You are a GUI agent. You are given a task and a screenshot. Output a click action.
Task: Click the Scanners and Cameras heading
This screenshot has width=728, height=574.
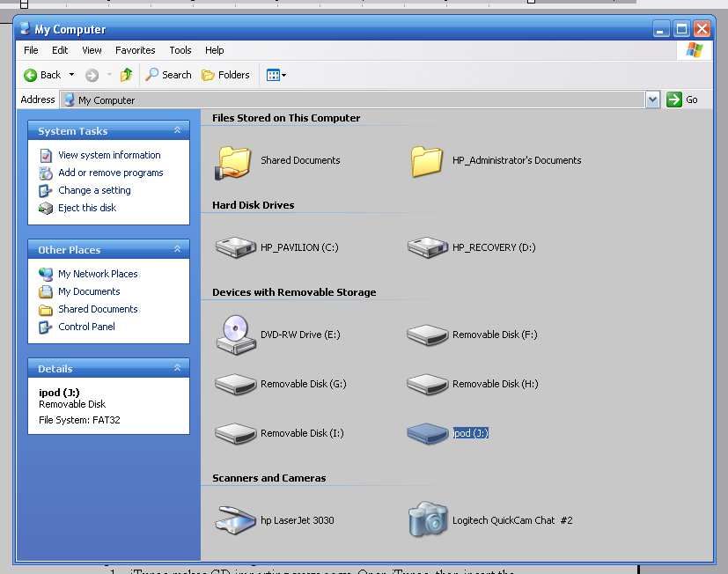(x=268, y=478)
